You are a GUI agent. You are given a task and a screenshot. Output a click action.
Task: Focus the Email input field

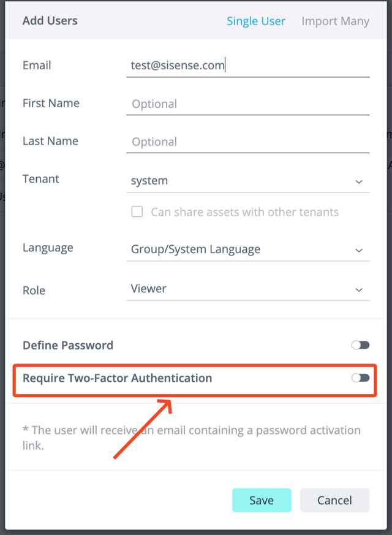point(247,65)
